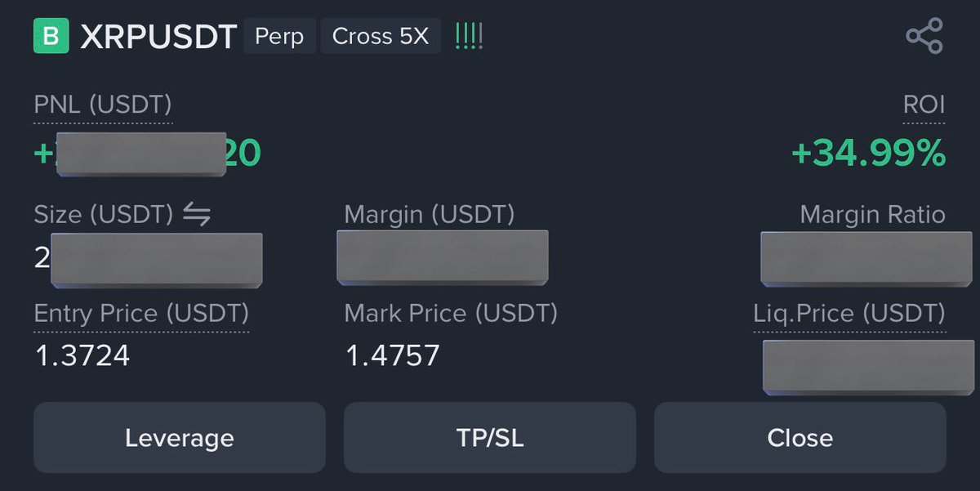This screenshot has height=491, width=980.
Task: Click the 1.4757 mark price value
Action: pyautogui.click(x=392, y=355)
